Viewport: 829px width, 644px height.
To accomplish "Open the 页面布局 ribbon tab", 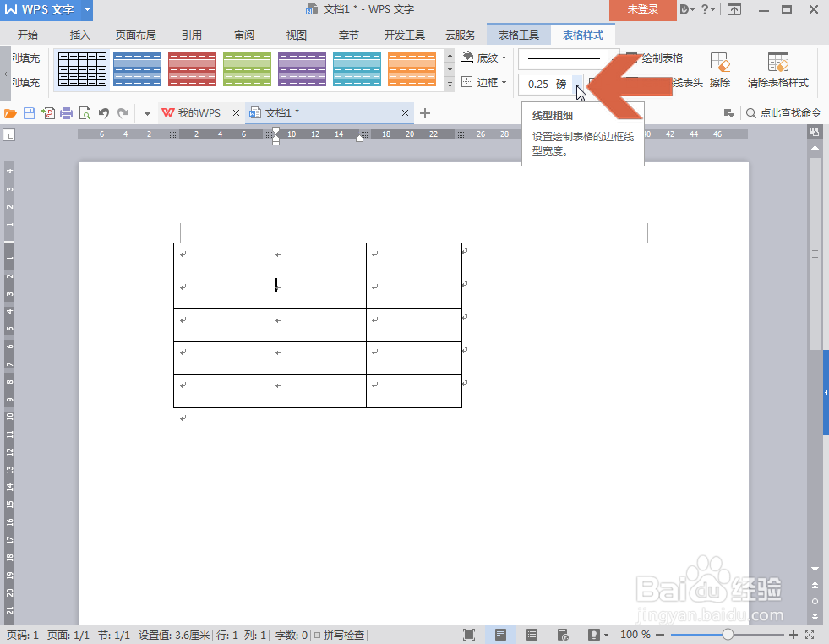I will pos(136,35).
